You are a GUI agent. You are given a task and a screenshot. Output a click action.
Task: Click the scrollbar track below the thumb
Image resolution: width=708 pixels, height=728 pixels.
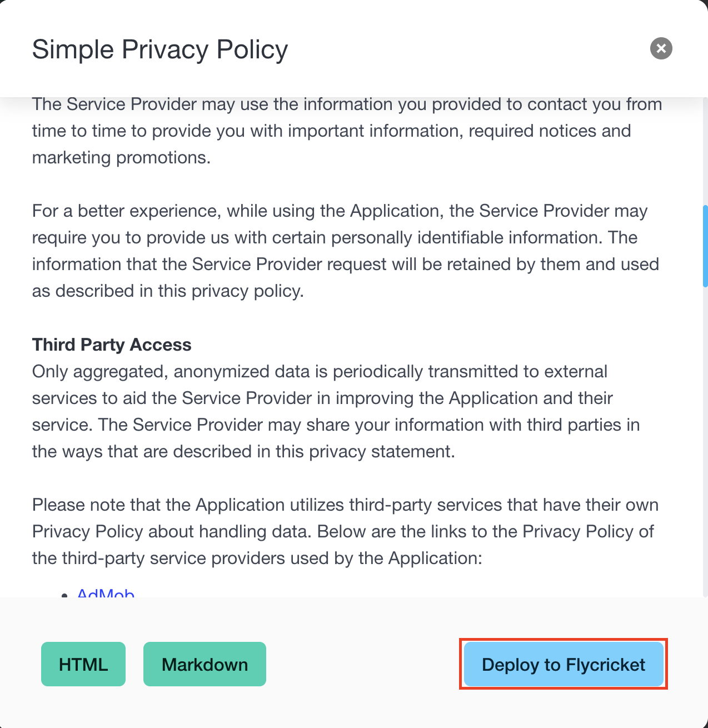(x=705, y=445)
